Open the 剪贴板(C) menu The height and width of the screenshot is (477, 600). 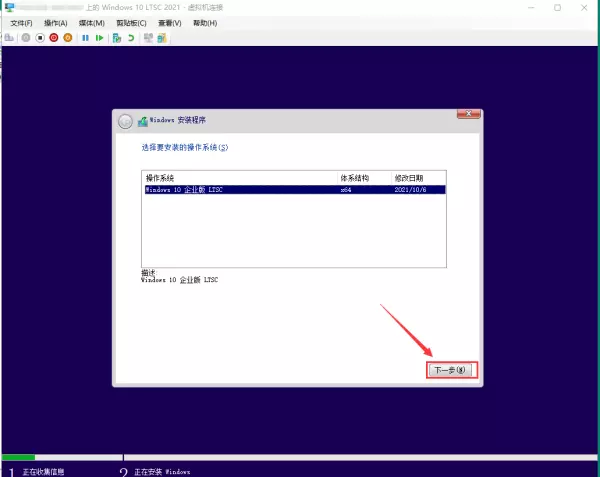point(131,23)
